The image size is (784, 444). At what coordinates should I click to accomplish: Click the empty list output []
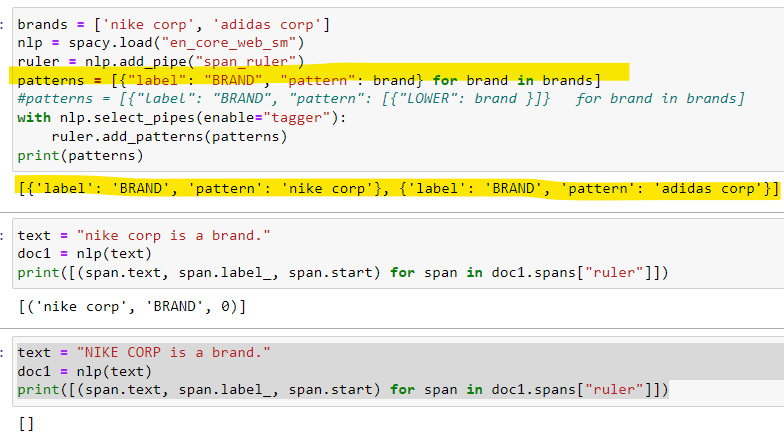point(26,424)
